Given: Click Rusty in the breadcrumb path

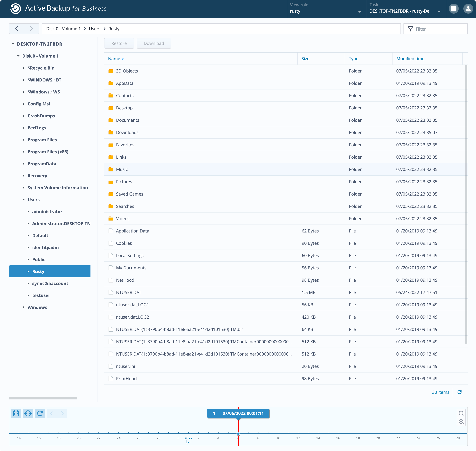Looking at the screenshot, I should 114,29.
